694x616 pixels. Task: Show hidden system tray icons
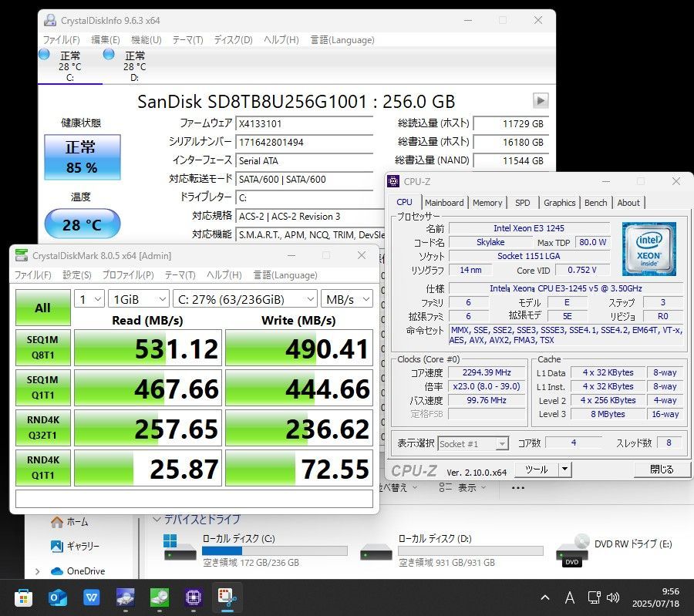545,597
